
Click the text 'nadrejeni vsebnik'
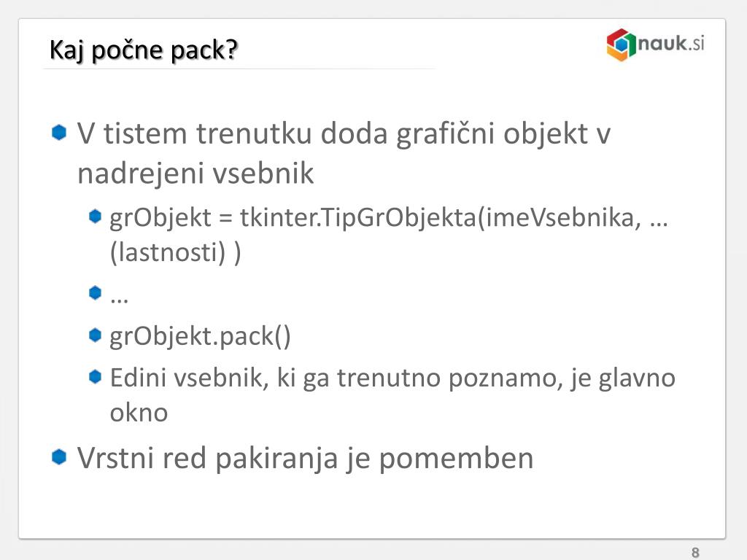point(196,174)
